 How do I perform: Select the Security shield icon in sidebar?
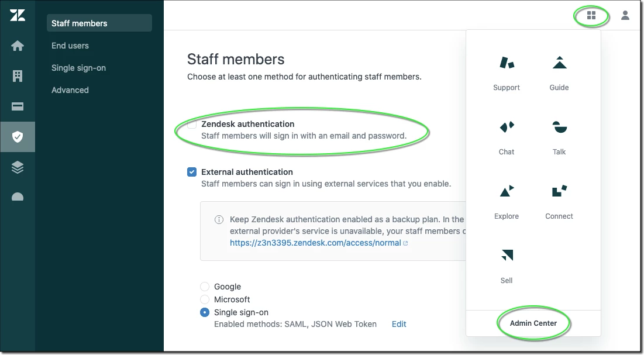pos(17,137)
